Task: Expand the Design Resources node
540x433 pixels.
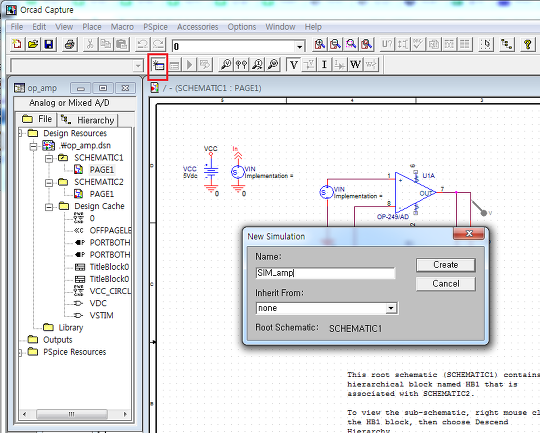Action: pyautogui.click(x=20, y=133)
